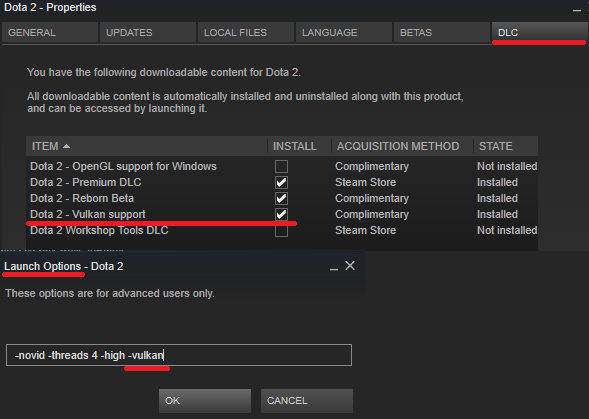Select the LANGUAGE tab
Image resolution: width=589 pixels, height=419 pixels.
pos(344,33)
